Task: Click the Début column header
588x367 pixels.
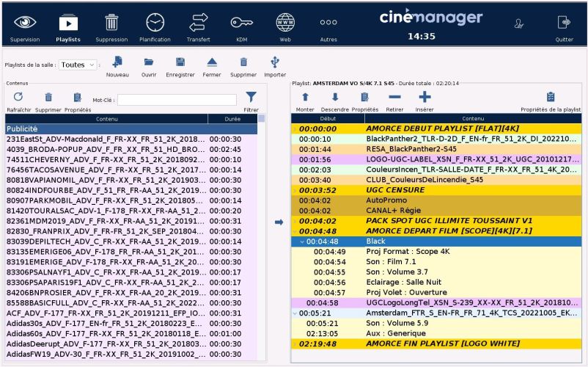Action: pos(328,119)
